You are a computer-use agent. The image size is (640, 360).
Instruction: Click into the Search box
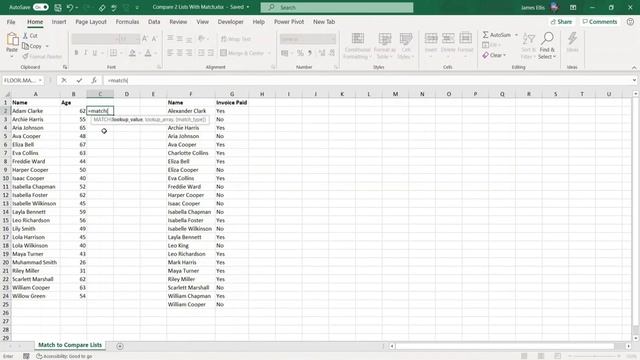point(337,7)
